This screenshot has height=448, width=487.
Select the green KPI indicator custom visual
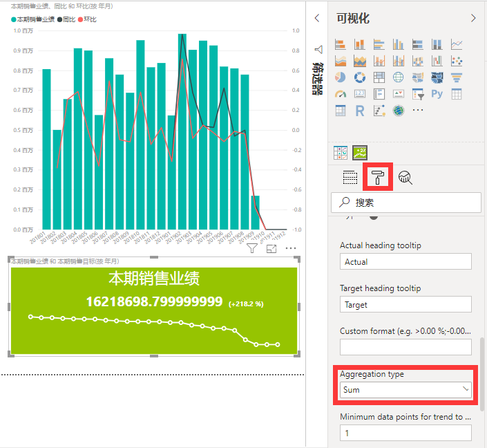360,153
